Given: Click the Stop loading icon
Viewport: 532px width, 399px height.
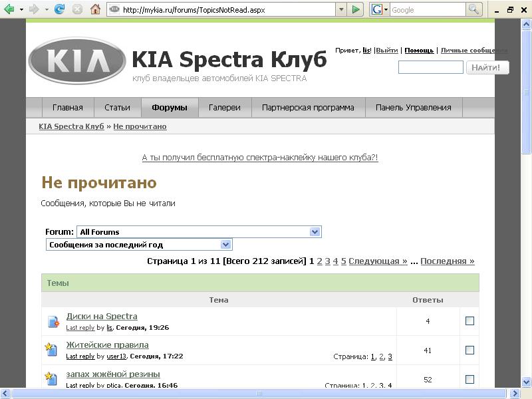Looking at the screenshot, I should click(77, 9).
